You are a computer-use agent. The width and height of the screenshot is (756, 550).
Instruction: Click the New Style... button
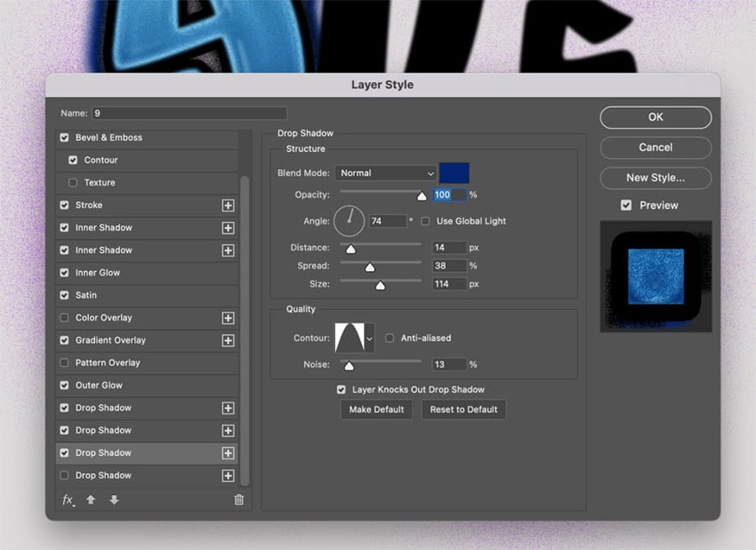tap(655, 178)
